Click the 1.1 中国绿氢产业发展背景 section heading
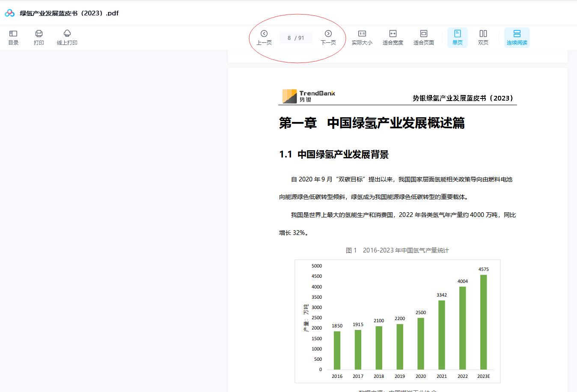The image size is (577, 392). [334, 154]
